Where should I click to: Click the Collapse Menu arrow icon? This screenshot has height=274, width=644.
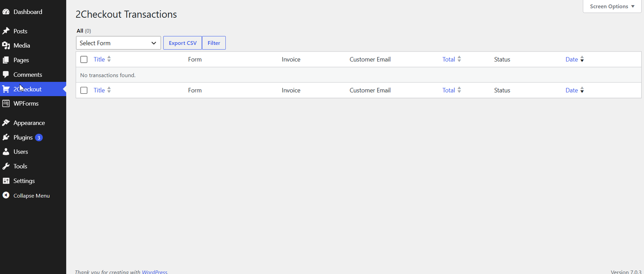(6, 195)
